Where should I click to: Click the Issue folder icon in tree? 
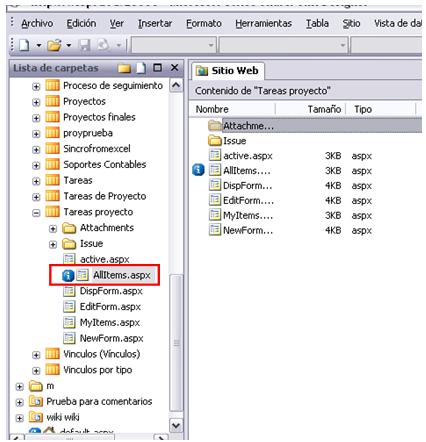pos(69,244)
